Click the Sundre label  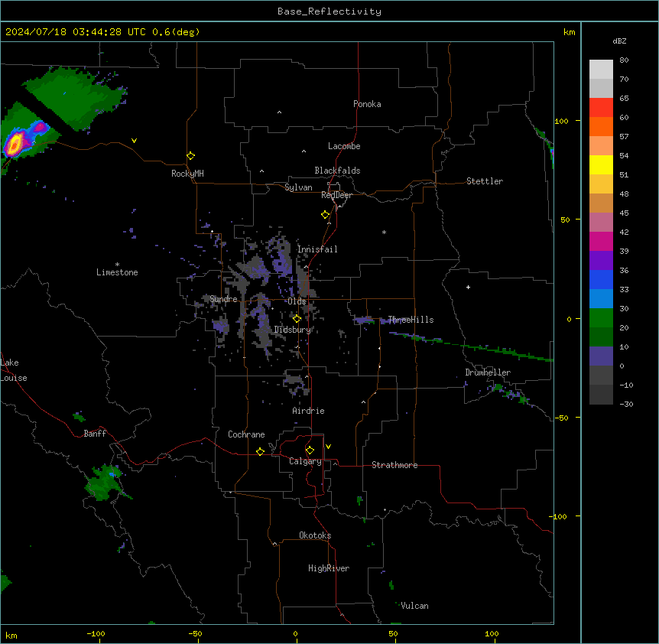[223, 299]
